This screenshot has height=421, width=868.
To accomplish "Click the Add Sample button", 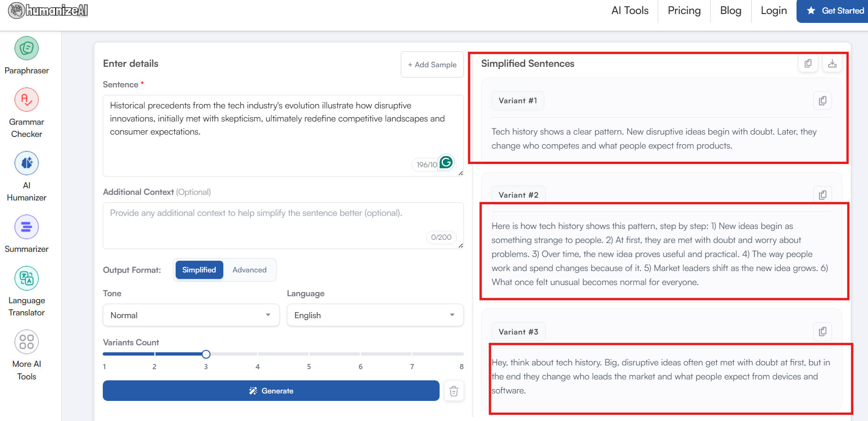I will click(x=432, y=65).
